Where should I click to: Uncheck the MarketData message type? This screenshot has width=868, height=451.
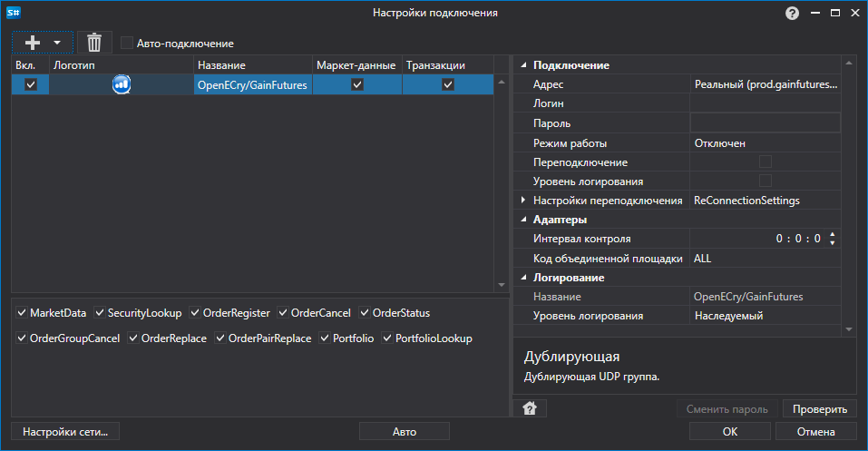tap(22, 312)
